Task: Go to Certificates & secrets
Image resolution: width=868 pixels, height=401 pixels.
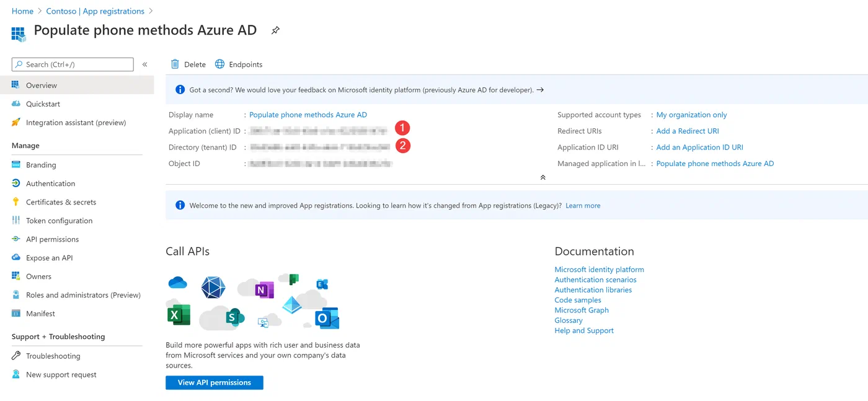Action: pyautogui.click(x=77, y=202)
